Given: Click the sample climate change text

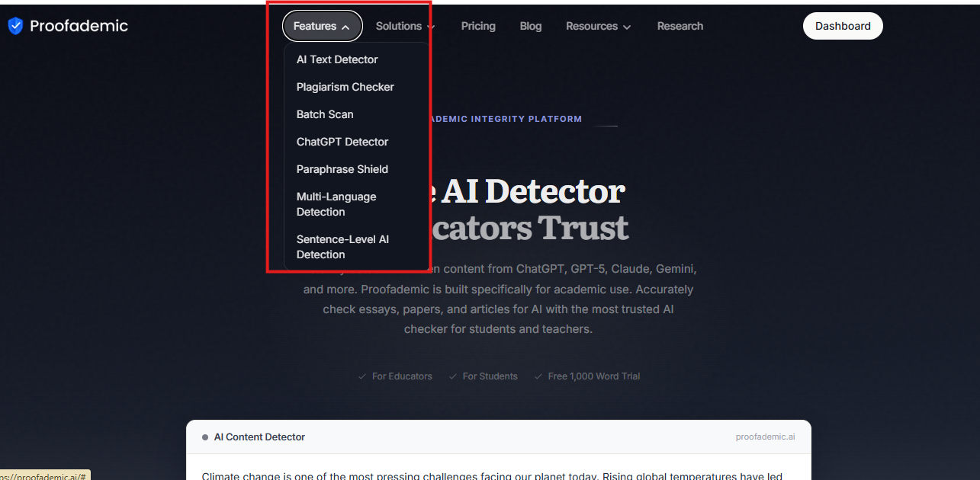Looking at the screenshot, I should pos(492,475).
